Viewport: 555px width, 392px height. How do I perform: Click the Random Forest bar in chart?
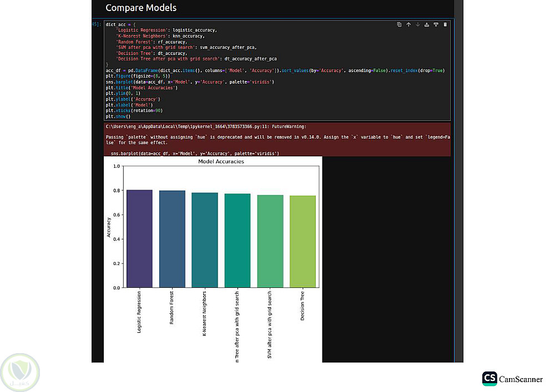coord(172,238)
